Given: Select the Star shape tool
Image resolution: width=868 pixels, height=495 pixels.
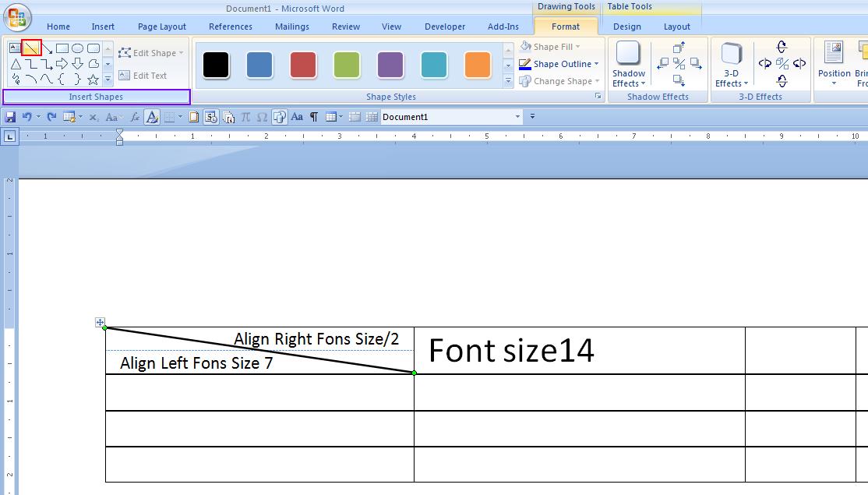Looking at the screenshot, I should (x=92, y=79).
